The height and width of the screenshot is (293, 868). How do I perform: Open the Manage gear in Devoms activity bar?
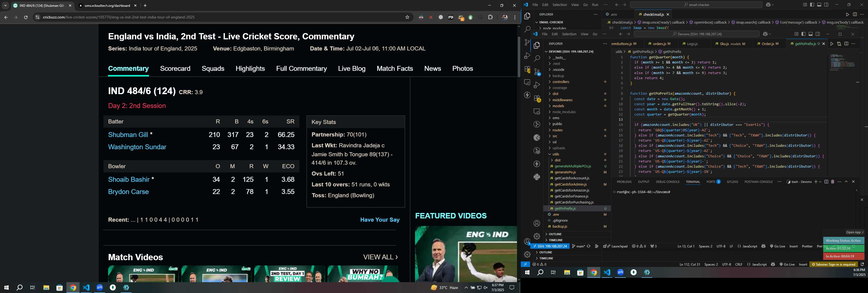point(537,236)
